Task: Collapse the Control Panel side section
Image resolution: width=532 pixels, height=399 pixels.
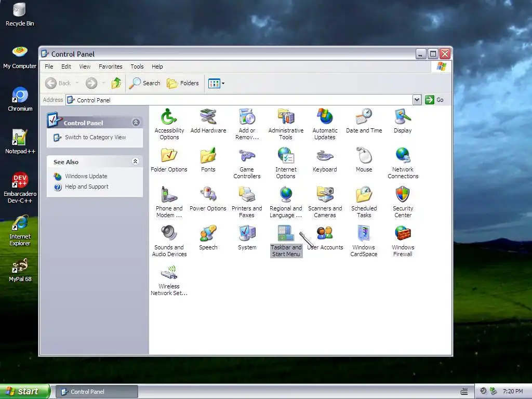Action: [136, 123]
